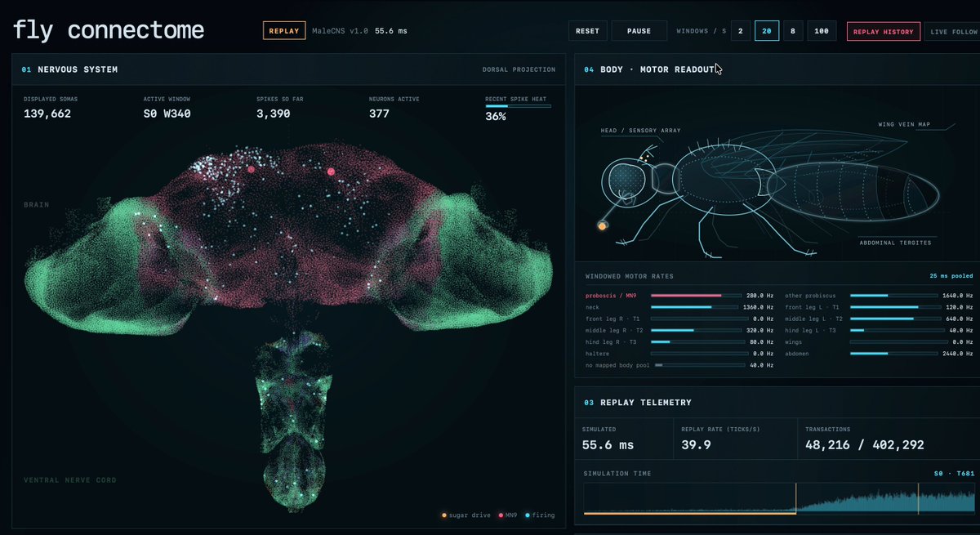Viewport: 980px width, 535px height.
Task: Set windows per second to 20
Action: point(766,31)
